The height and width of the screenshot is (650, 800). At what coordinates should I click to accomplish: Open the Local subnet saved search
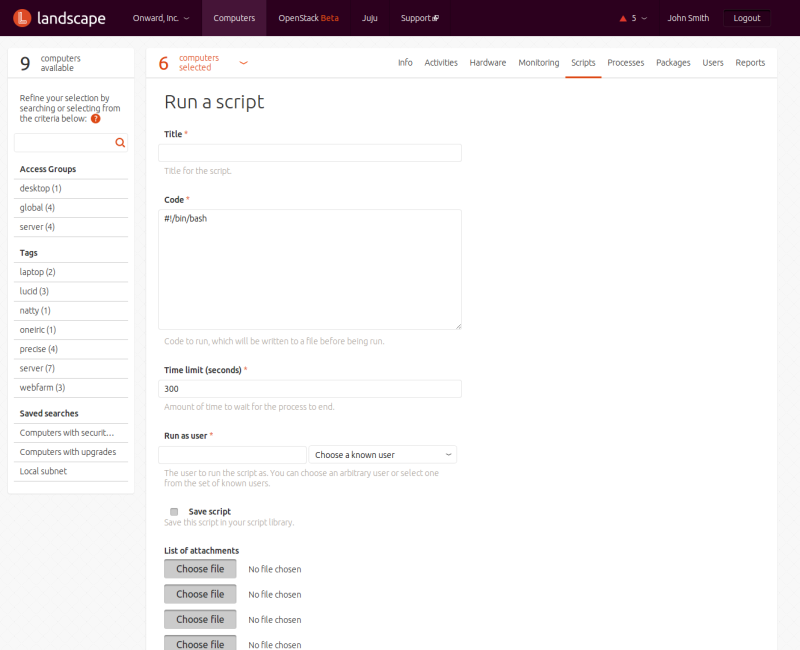click(x=43, y=471)
